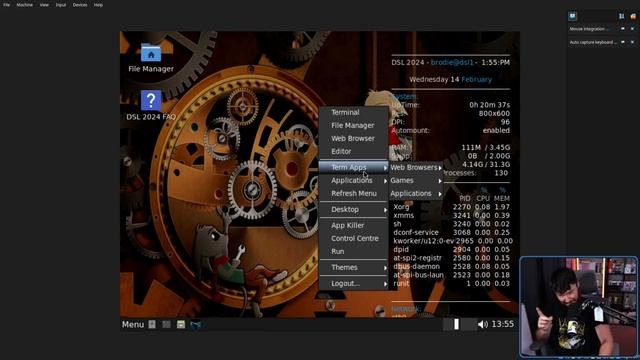Screen dimensions: 640x360
Task: Open the VirtualBox View menu
Action: [44, 5]
